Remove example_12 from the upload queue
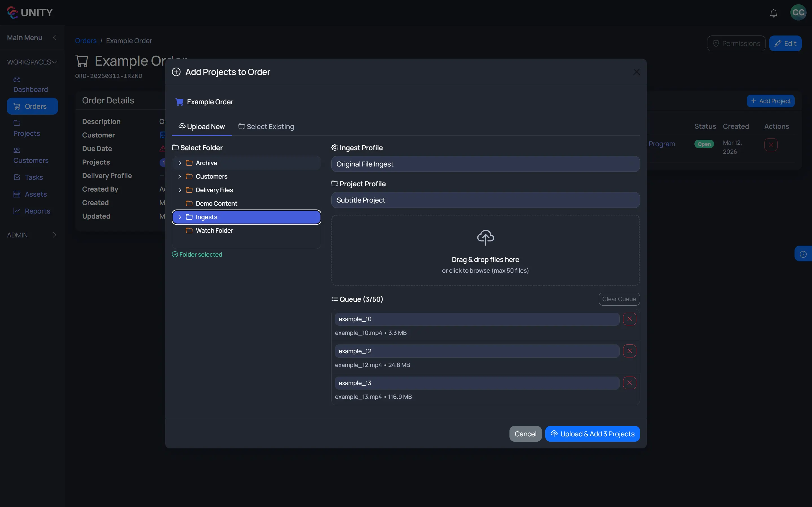The image size is (812, 507). (629, 351)
